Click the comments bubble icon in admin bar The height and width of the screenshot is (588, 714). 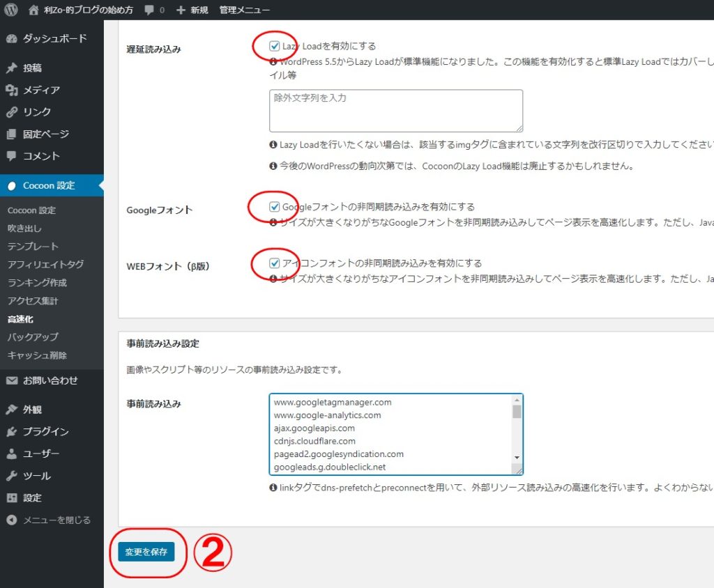[149, 10]
